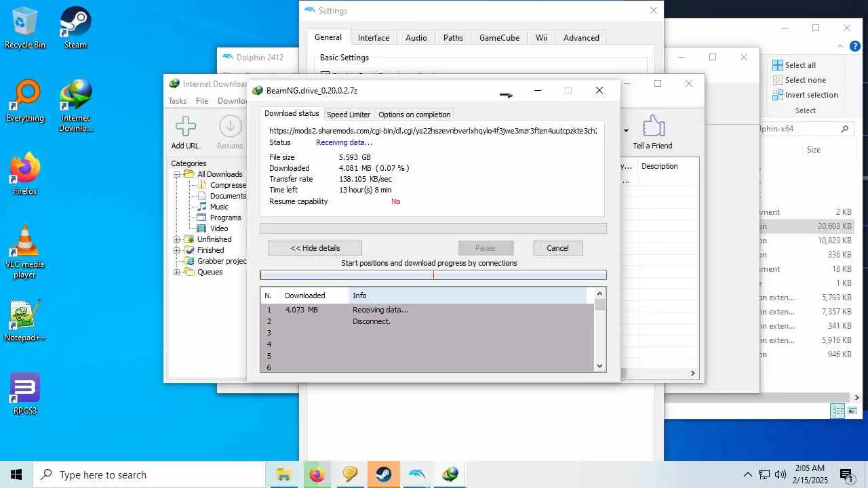Open the Interface tab in Settings
The image size is (868, 488).
[374, 38]
